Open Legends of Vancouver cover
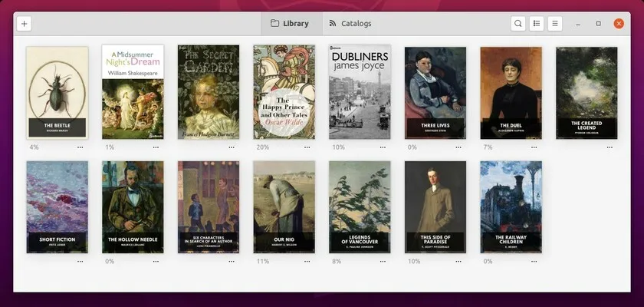Viewport: 644px width, 307px height. [x=360, y=207]
